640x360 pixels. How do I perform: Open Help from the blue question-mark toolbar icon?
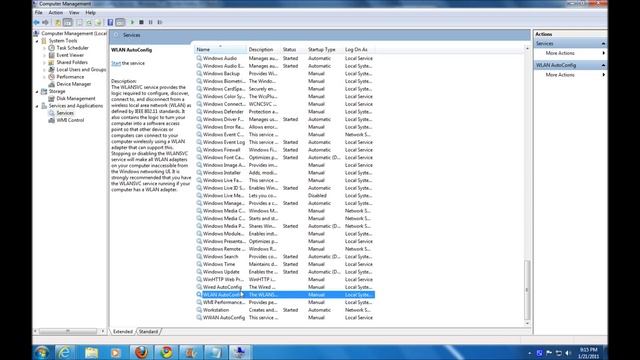pyautogui.click(x=110, y=22)
